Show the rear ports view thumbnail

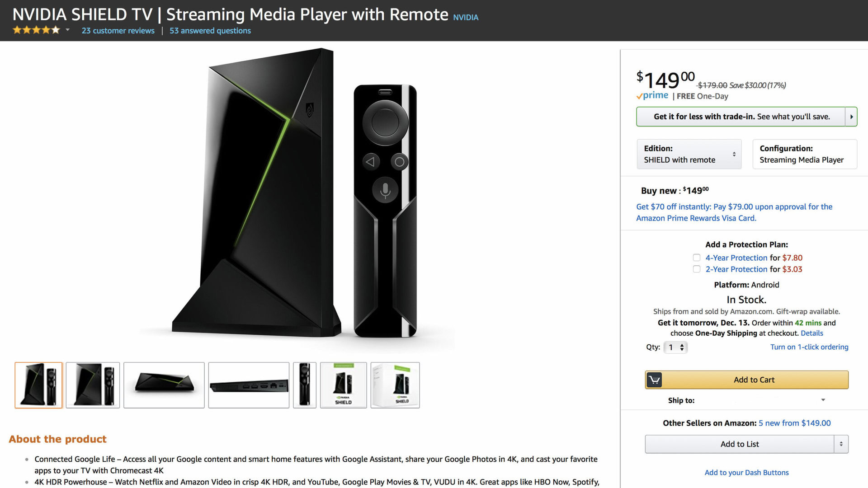(249, 385)
